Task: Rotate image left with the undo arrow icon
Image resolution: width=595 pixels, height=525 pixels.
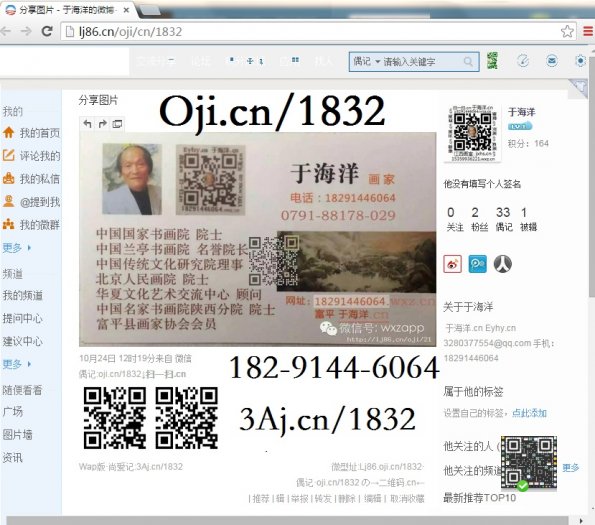Action: 88,124
